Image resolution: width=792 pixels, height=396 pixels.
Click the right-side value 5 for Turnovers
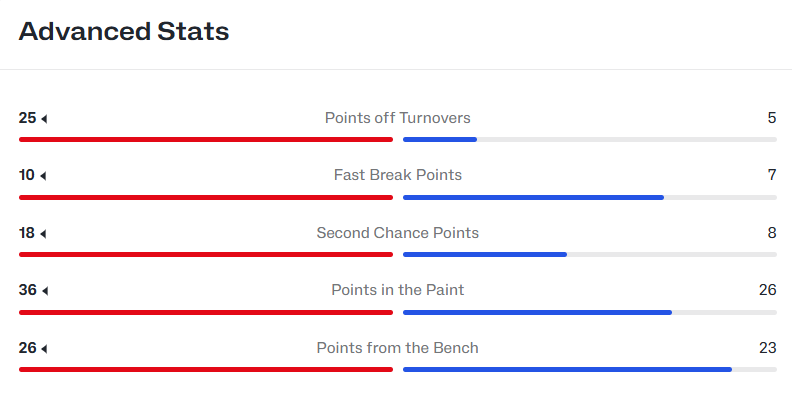click(x=772, y=118)
